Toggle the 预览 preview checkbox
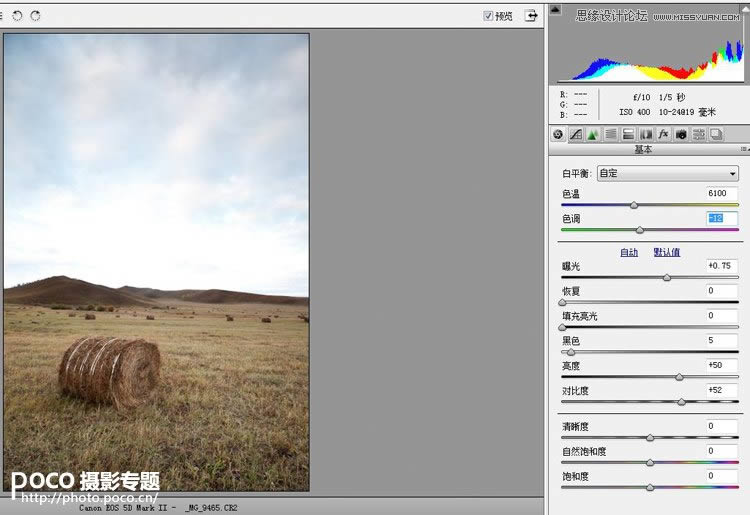Screen dimensions: 750x515 coord(488,16)
